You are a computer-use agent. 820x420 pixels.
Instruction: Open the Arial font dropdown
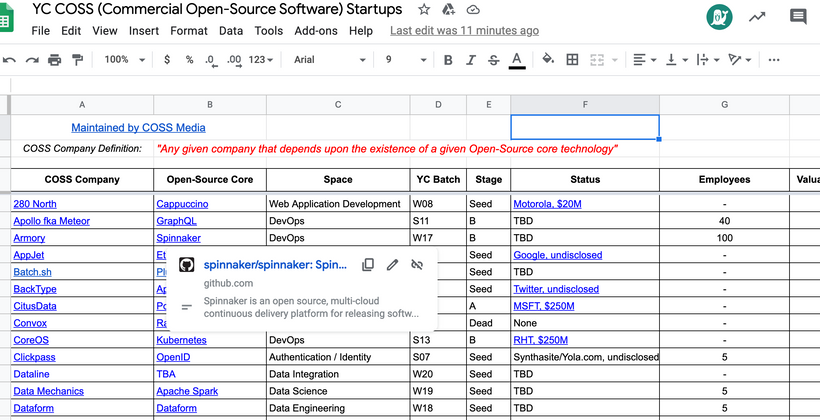(x=329, y=60)
